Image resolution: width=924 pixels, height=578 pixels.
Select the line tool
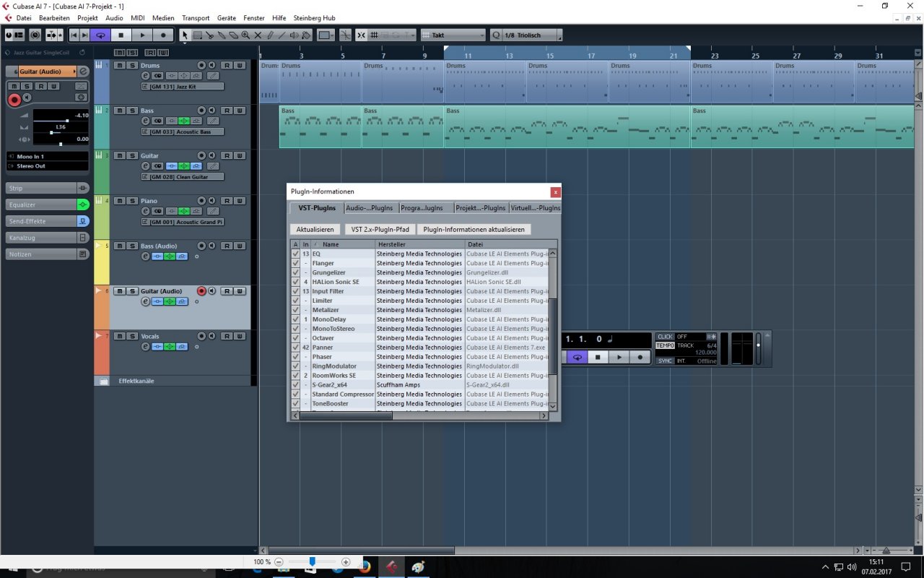click(282, 35)
